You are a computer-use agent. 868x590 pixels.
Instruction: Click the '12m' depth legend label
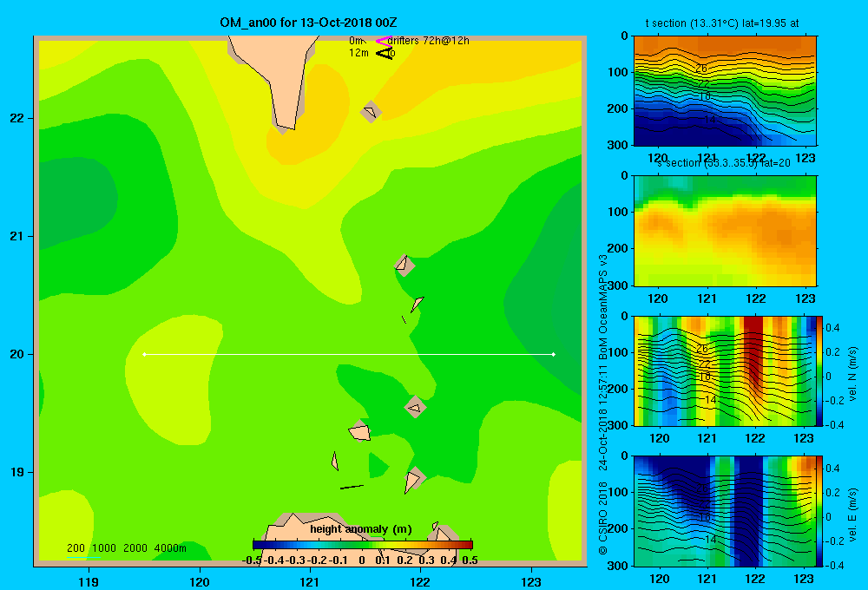pos(358,53)
